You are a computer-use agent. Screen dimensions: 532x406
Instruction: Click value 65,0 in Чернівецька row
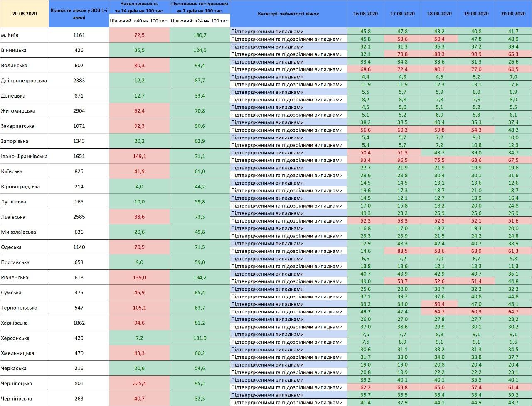[439, 387]
